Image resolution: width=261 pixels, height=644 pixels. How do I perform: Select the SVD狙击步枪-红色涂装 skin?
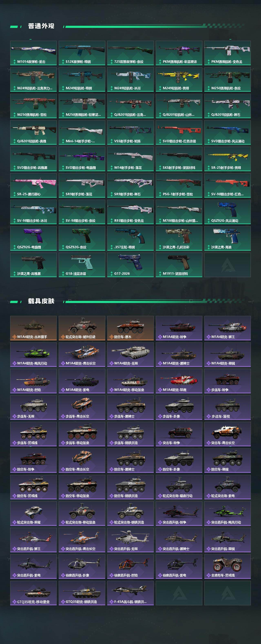coord(179,132)
